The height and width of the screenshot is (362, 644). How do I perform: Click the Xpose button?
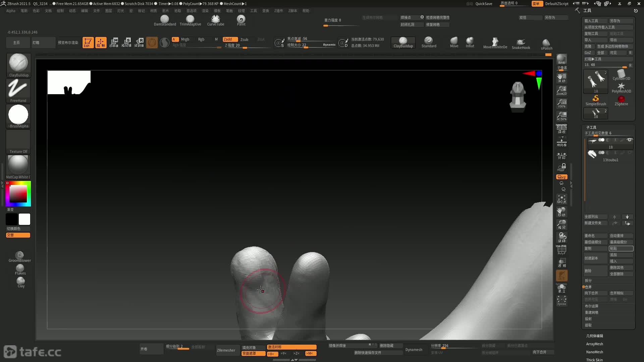(x=561, y=300)
